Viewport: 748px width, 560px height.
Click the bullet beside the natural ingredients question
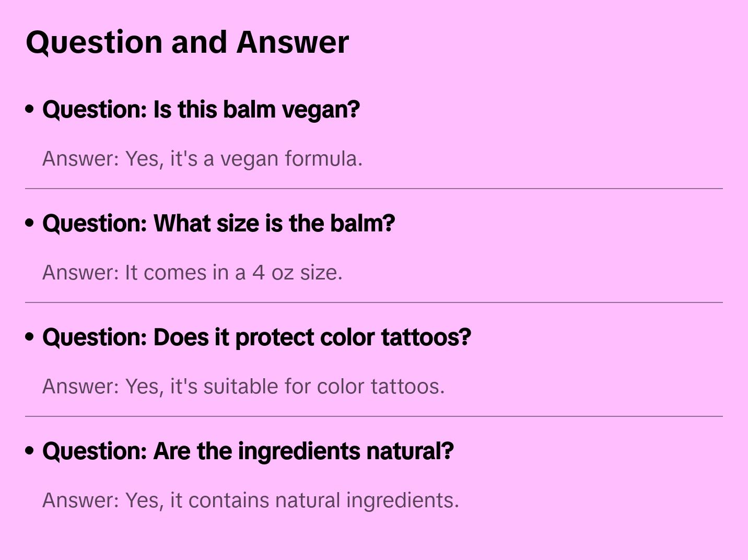[x=30, y=451]
